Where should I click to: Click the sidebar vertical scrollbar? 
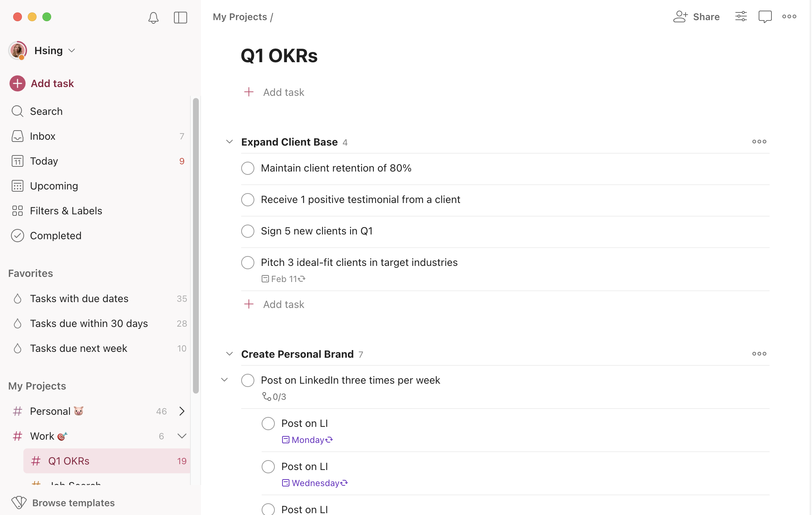tap(196, 245)
